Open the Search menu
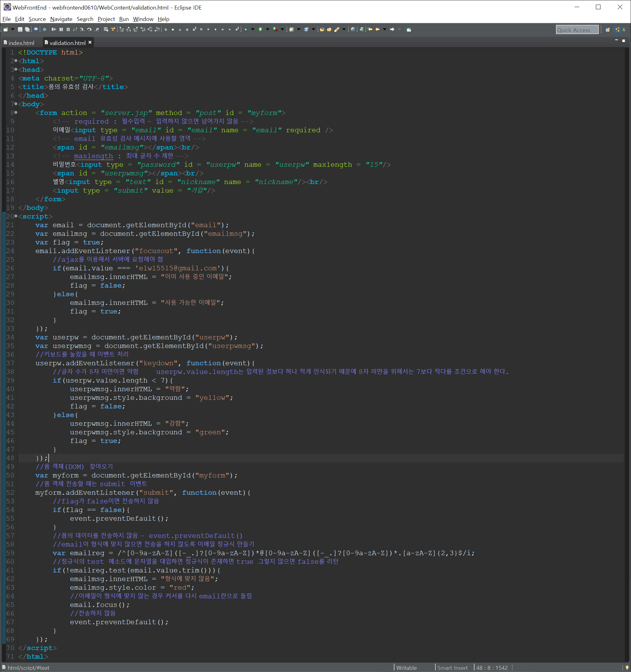The width and height of the screenshot is (631, 672). pyautogui.click(x=85, y=19)
